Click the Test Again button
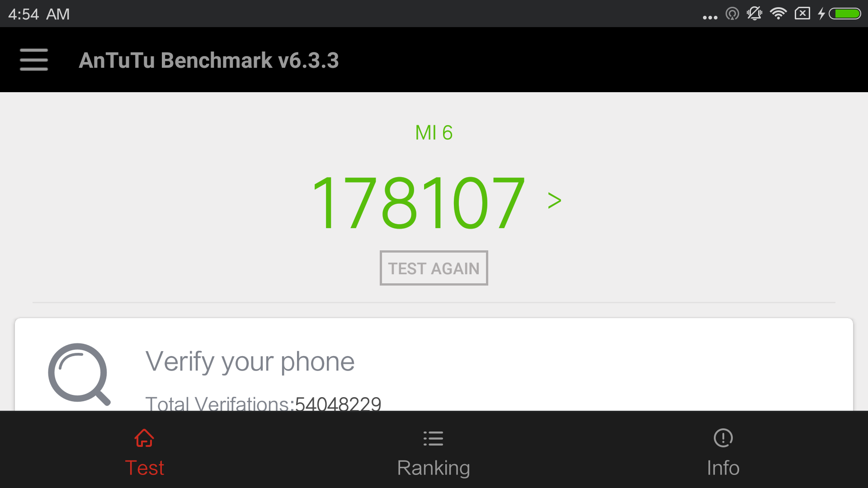868x488 pixels. tap(434, 268)
